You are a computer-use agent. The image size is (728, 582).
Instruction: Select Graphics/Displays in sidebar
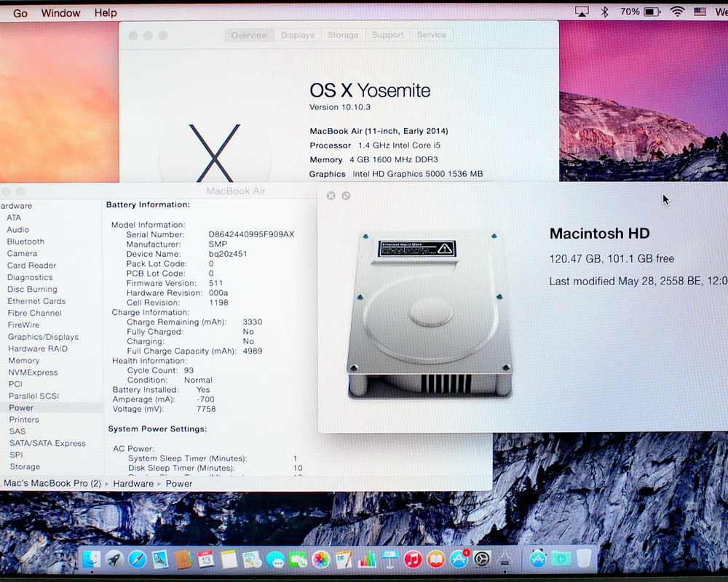coord(43,337)
